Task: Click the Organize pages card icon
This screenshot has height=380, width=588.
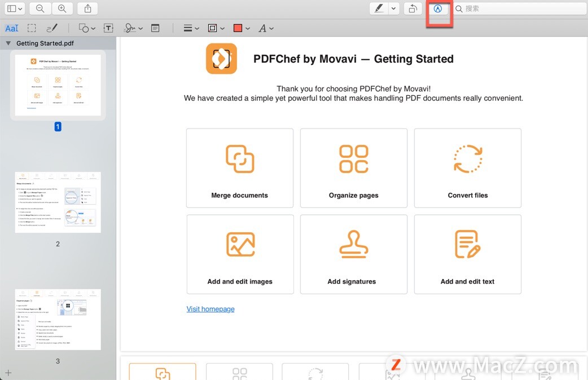Action: point(354,159)
